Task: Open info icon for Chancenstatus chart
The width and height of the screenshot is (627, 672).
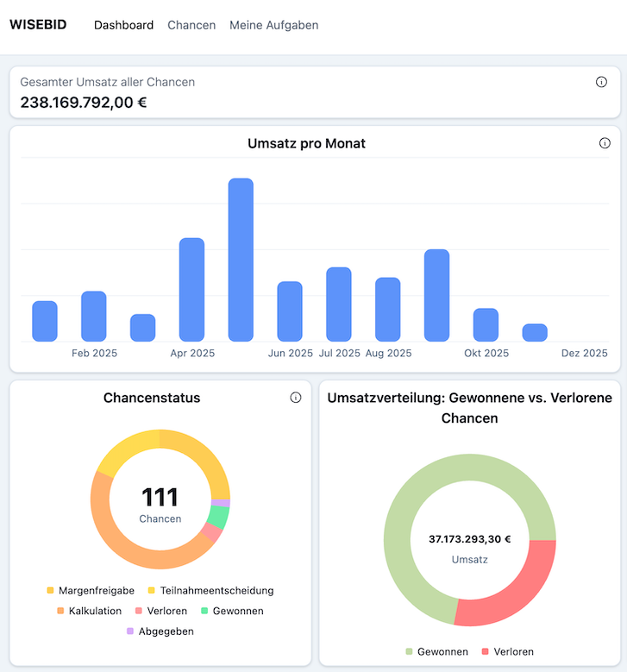Action: pyautogui.click(x=296, y=398)
